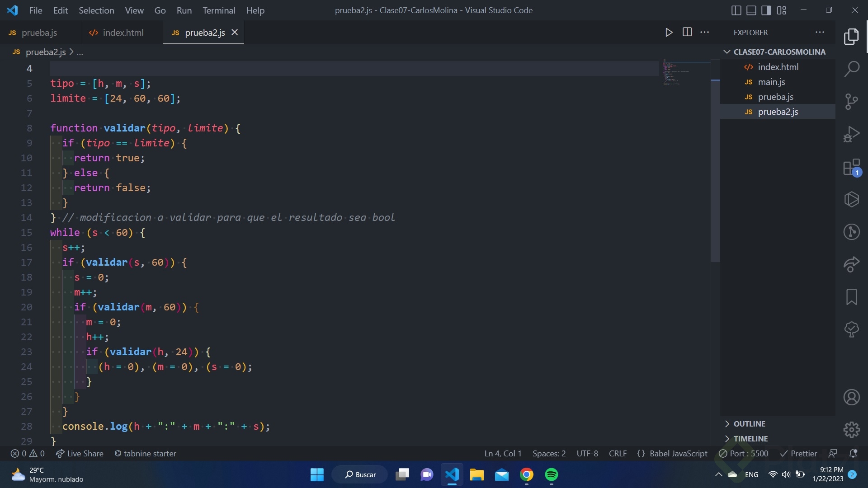The height and width of the screenshot is (488, 868).
Task: Open the Live Share view in activity bar
Action: (x=851, y=264)
